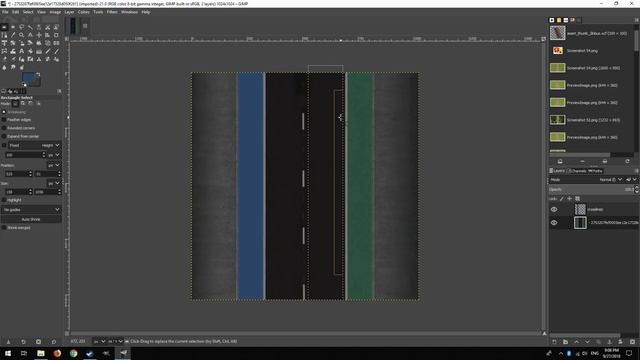Switch to the Channels tab
This screenshot has height=360, width=640.
[x=577, y=171]
